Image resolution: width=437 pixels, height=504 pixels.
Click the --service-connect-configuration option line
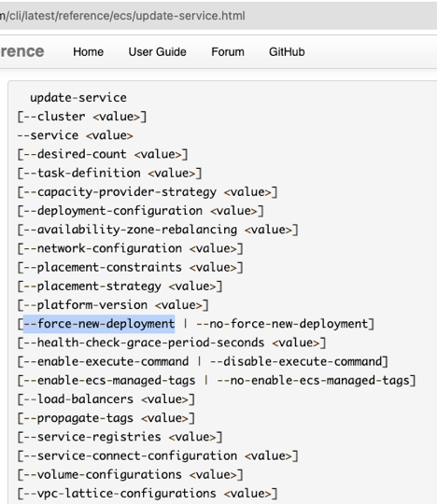pos(158,455)
